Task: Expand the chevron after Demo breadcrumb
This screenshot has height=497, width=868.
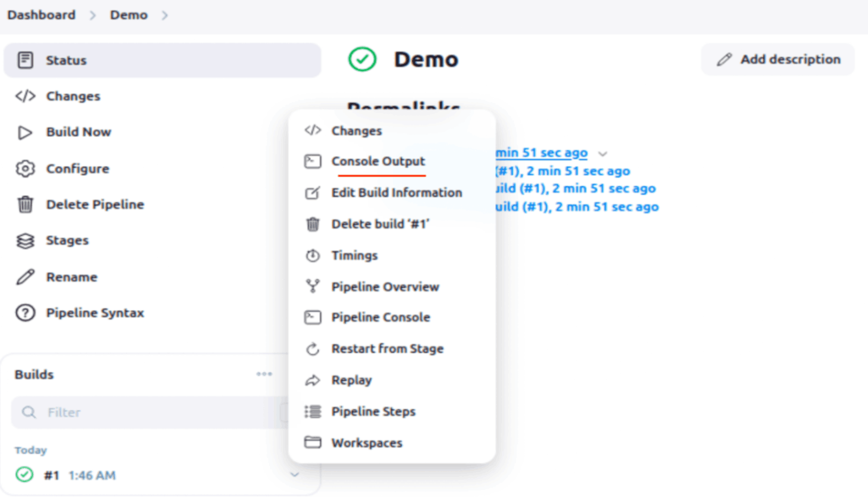Action: click(165, 15)
